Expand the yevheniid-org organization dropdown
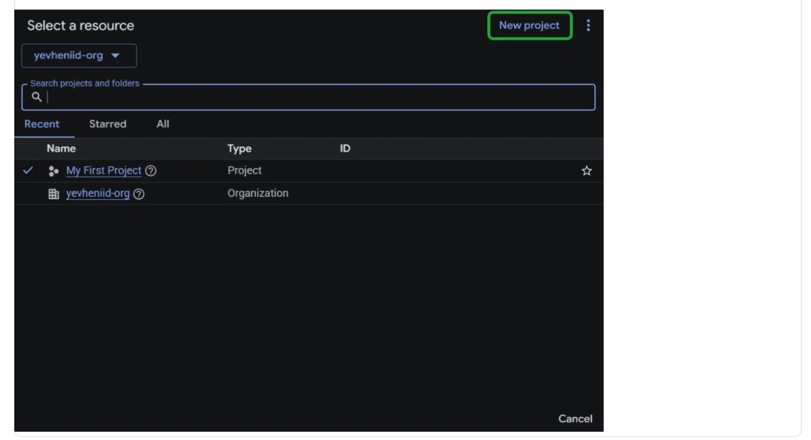811x440 pixels. click(79, 55)
